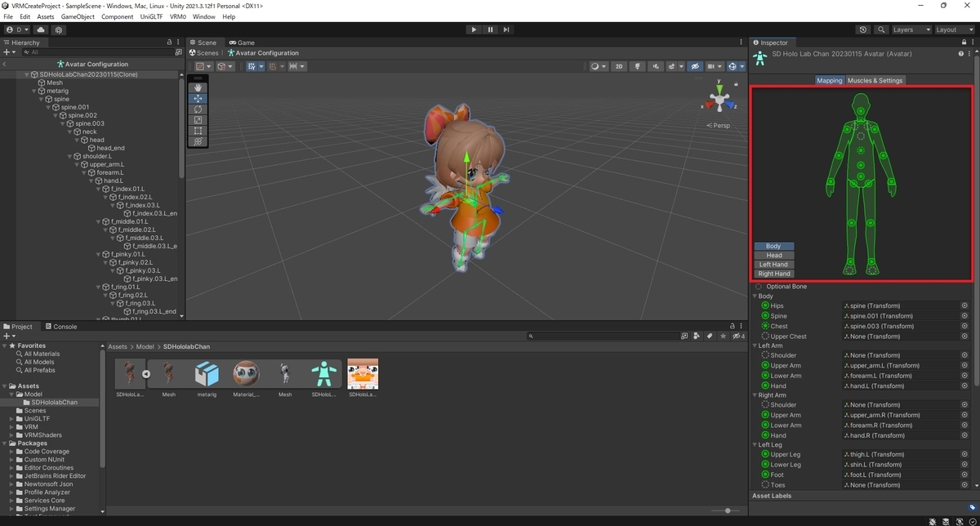Open the Layers dropdown
Image resolution: width=980 pixels, height=526 pixels.
(911, 29)
